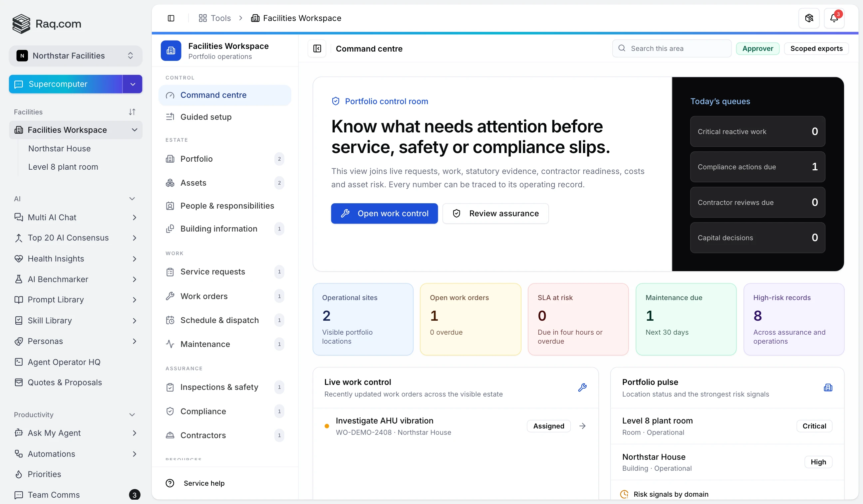
Task: Open Building information
Action: 225,229
